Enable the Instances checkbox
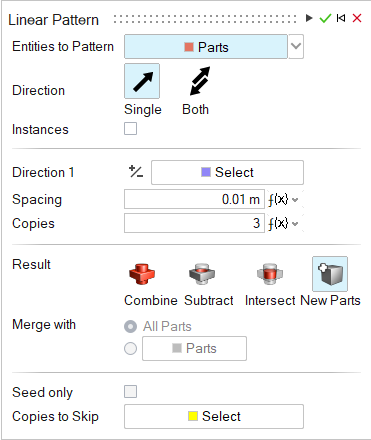 130,129
